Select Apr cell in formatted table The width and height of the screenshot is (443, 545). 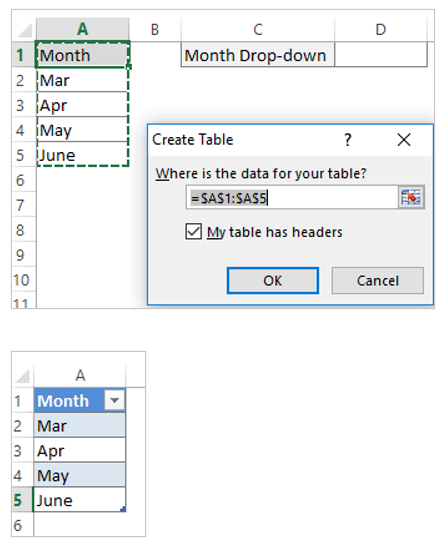coord(80,450)
